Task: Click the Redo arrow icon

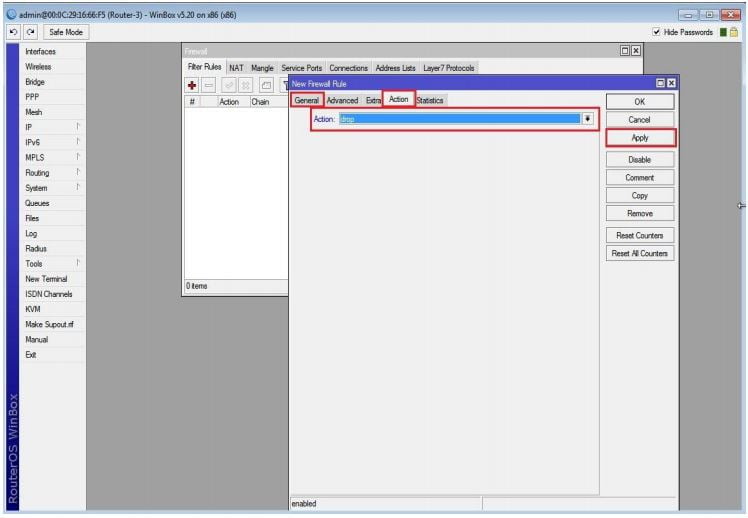Action: point(26,32)
